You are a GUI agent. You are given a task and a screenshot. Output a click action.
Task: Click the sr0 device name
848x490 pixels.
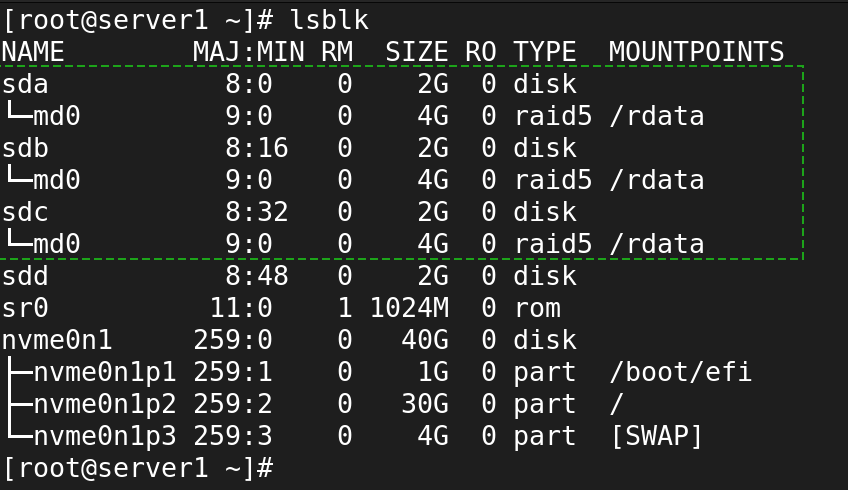[x=25, y=308]
